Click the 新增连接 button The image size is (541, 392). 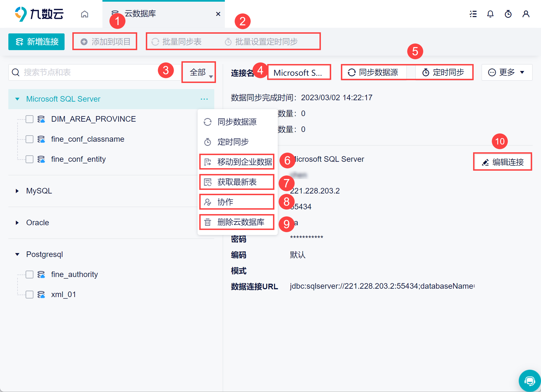pos(36,42)
